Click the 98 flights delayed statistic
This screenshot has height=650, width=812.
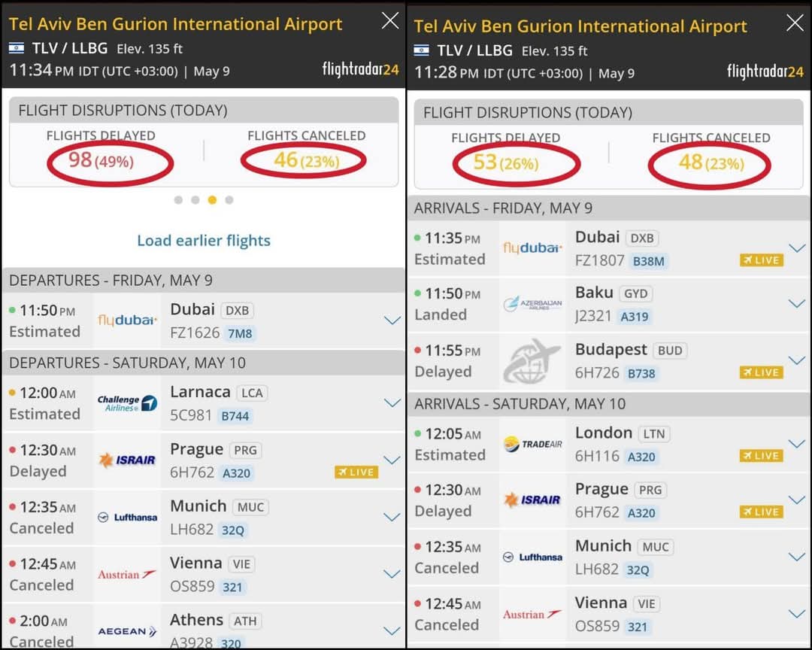click(x=101, y=160)
